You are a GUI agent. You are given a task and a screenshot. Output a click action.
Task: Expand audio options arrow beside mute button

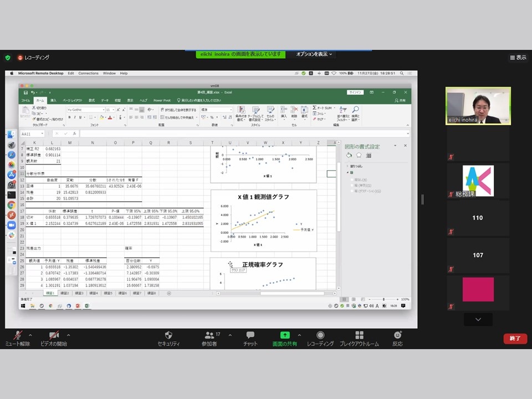click(x=30, y=335)
